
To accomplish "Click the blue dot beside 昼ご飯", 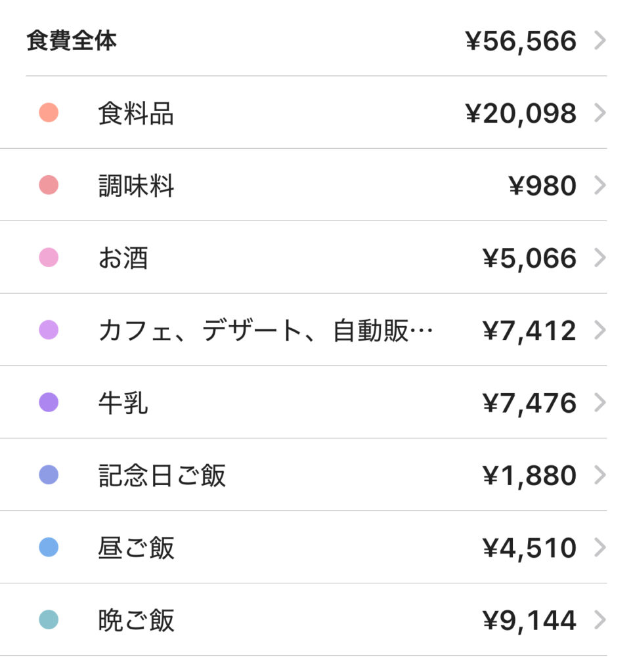I will click(49, 547).
